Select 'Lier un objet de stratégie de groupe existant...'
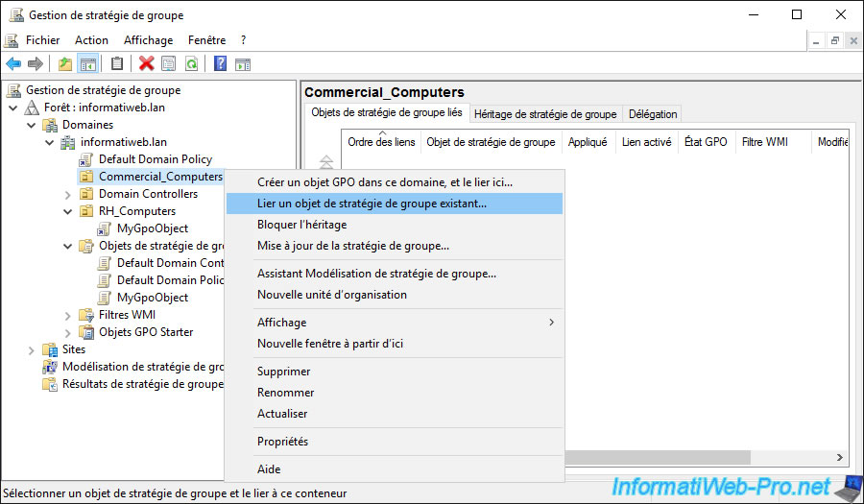Viewport: 864px width, 504px height. pyautogui.click(x=372, y=204)
